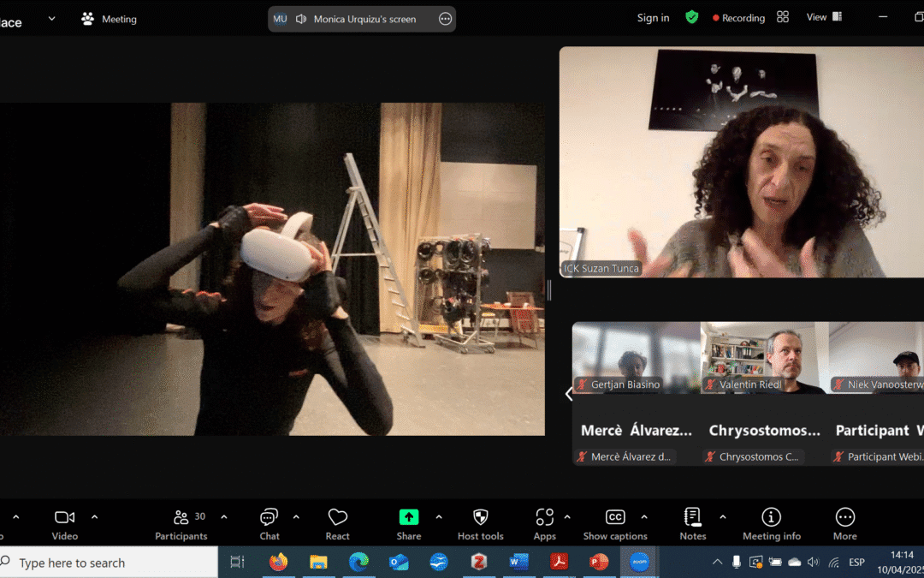Click the Meeting tab at top left
The image size is (924, 578).
(109, 18)
